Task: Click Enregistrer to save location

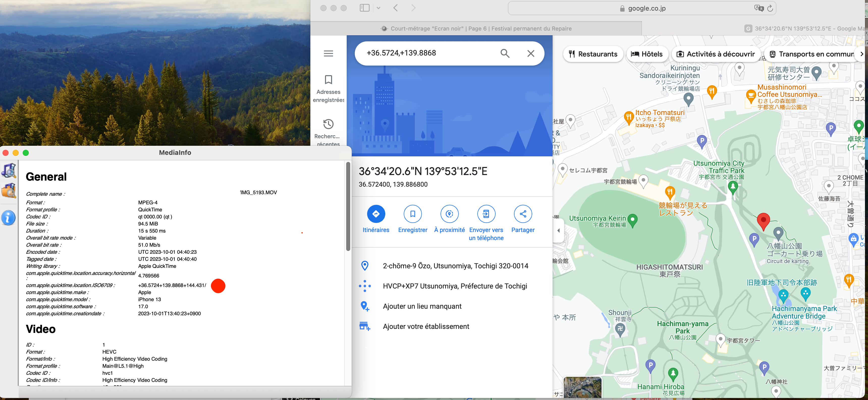Action: point(413,214)
